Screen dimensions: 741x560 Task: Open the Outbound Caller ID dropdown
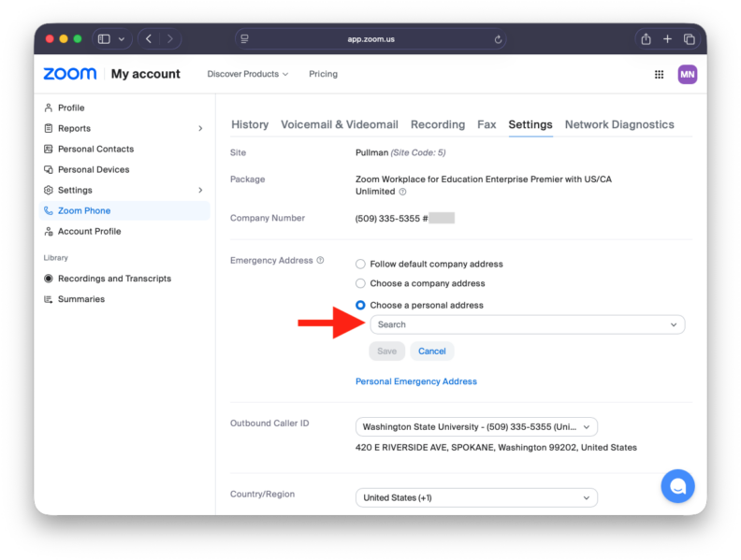click(x=476, y=427)
